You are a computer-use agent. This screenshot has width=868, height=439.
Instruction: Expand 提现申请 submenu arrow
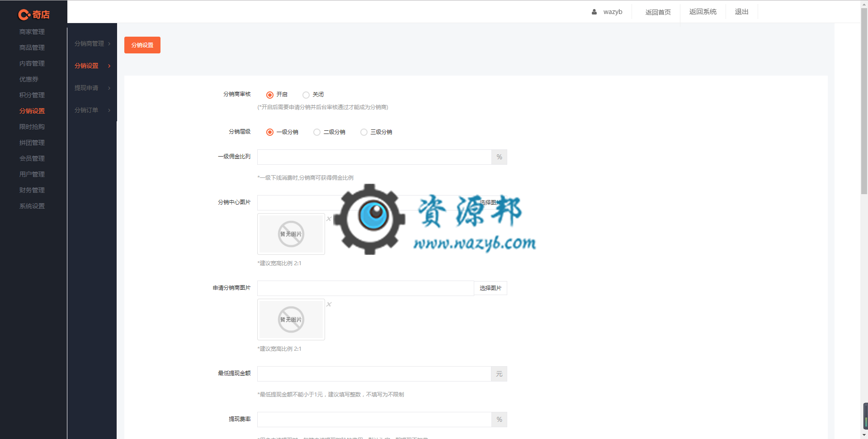[109, 88]
